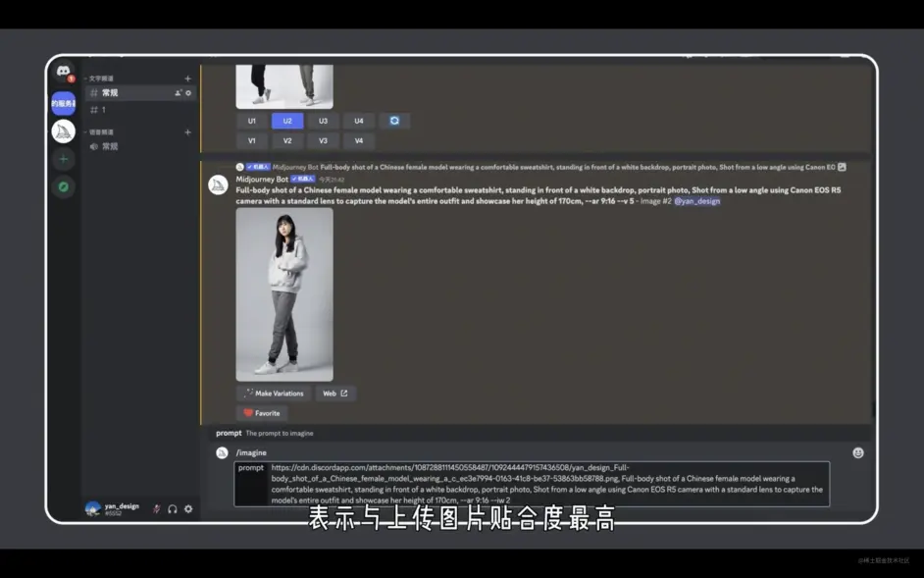The image size is (924, 578).
Task: Upscale fourth image with U4
Action: point(359,121)
